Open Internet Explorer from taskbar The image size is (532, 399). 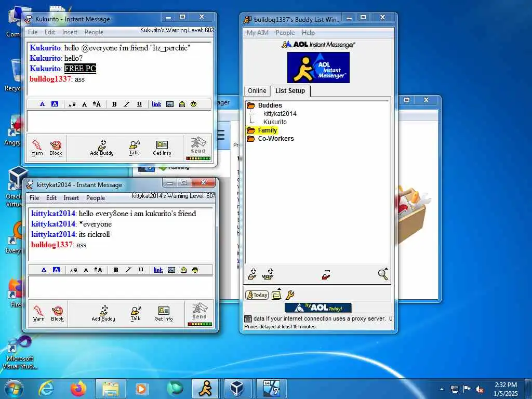click(46, 389)
